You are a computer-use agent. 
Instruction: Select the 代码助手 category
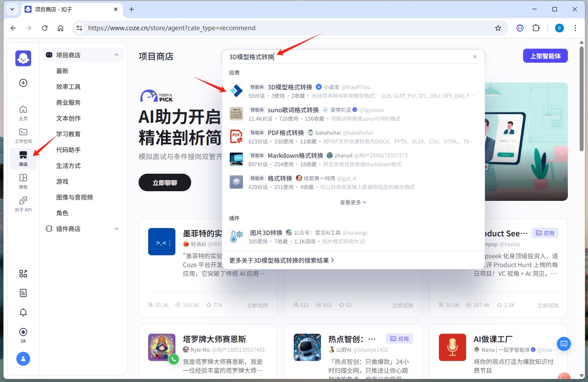[x=68, y=150]
